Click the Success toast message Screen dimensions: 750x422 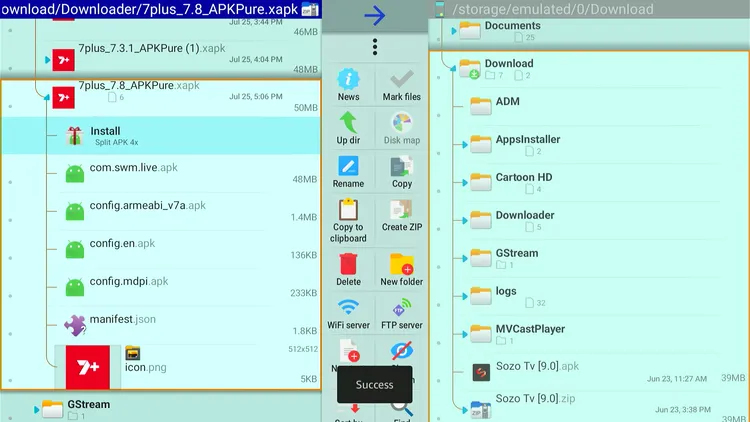pos(375,385)
